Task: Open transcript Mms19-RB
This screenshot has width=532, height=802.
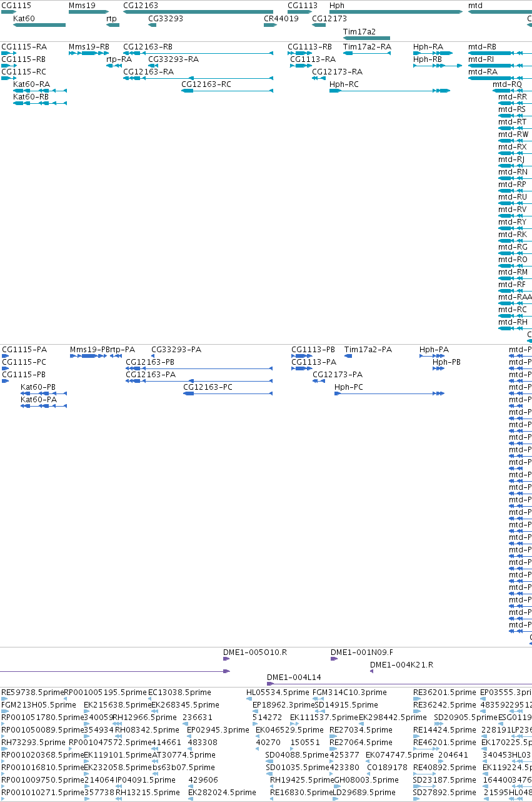Action: click(x=89, y=47)
